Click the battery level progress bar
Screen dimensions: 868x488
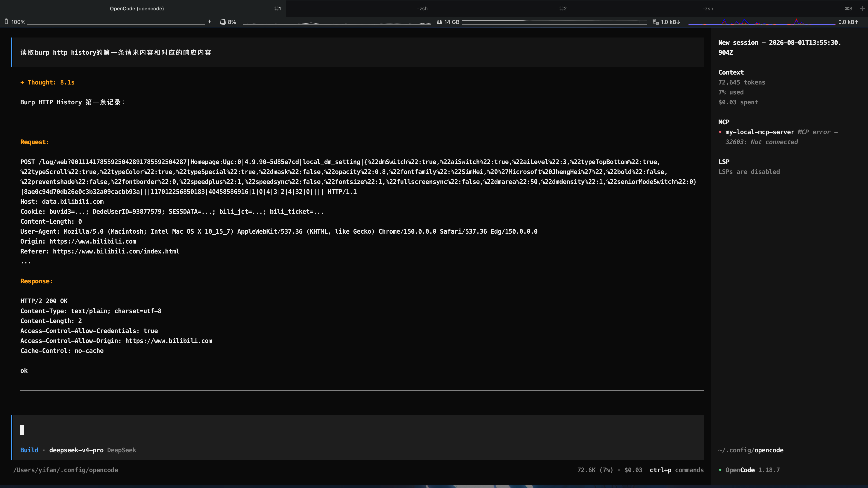[116, 22]
